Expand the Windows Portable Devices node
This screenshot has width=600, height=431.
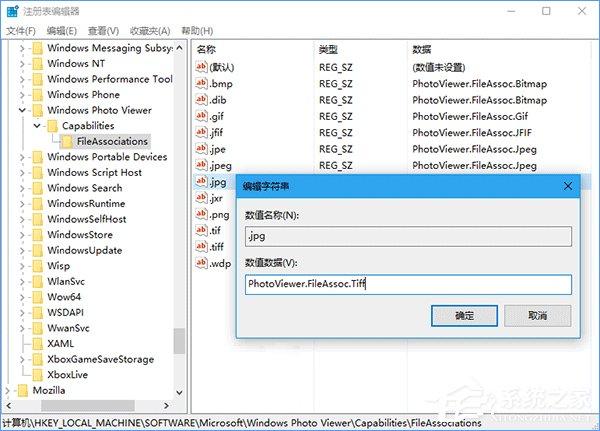click(x=22, y=157)
